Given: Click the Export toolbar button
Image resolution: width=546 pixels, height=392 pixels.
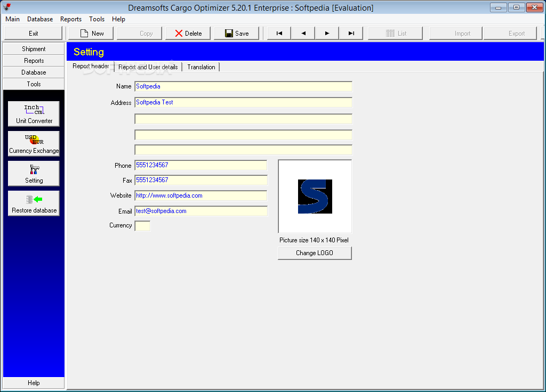Looking at the screenshot, I should tap(510, 34).
